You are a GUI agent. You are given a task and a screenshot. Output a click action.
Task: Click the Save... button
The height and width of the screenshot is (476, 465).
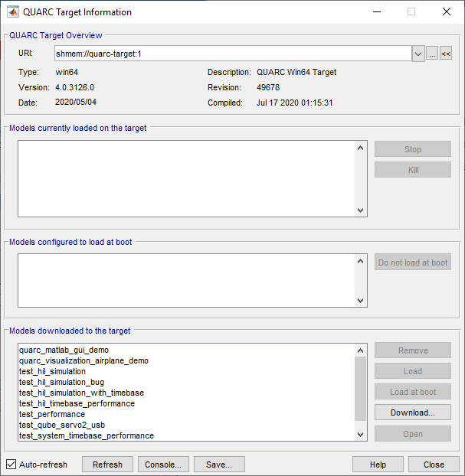(x=219, y=465)
